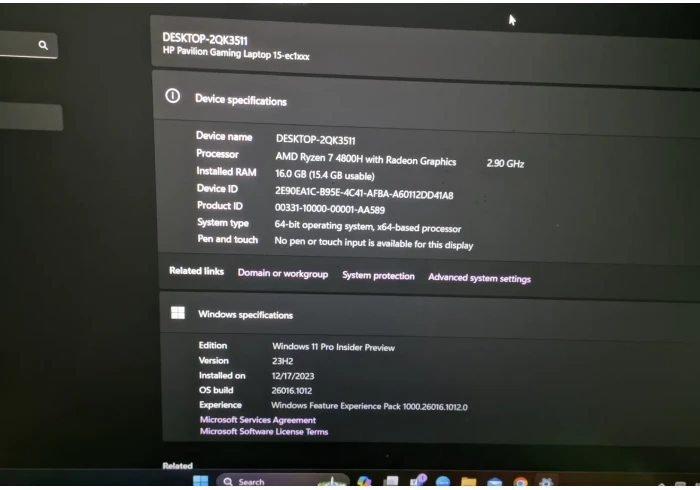Open the Windows Start button on taskbar
700x490 pixels.
tap(200, 482)
